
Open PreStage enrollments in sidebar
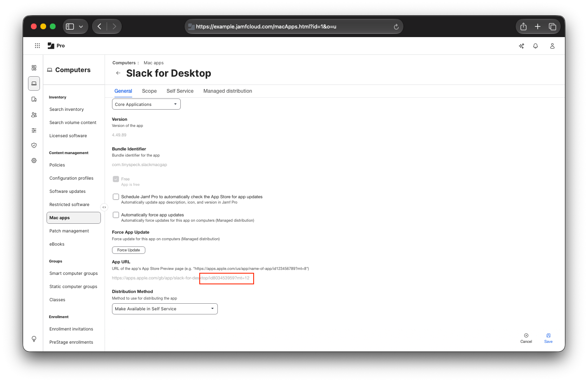pyautogui.click(x=71, y=342)
